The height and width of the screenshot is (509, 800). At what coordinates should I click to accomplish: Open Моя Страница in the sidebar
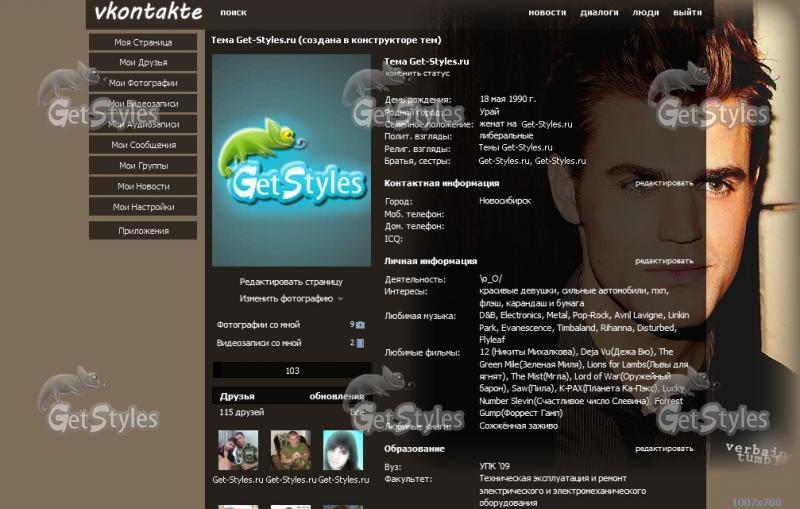point(143,42)
